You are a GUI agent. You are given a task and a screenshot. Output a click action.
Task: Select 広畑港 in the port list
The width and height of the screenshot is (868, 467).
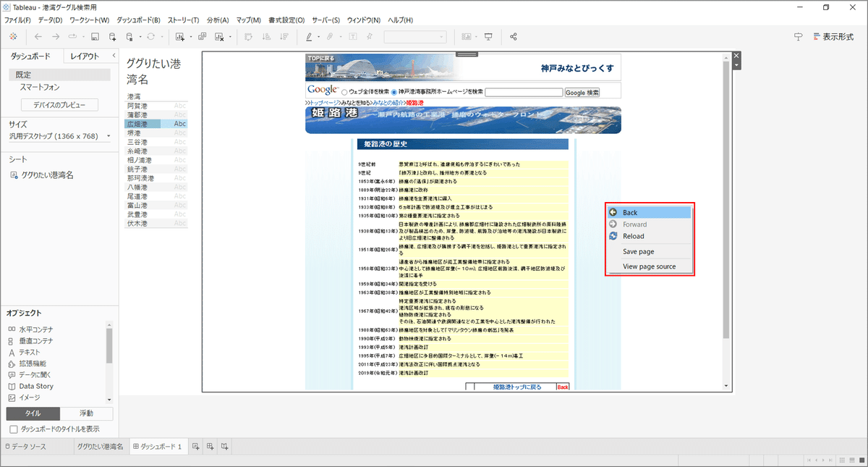(x=157, y=125)
